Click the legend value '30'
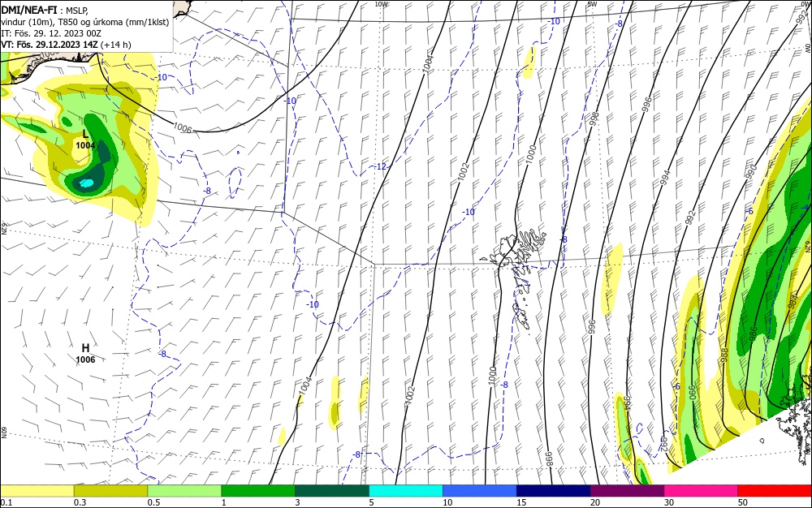 pos(669,502)
